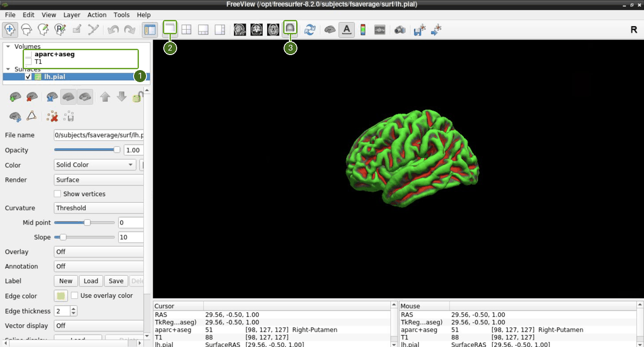Viewport: 644px width, 347px height.
Task: Uncheck the lh.pial surface checkbox
Action: (28, 77)
